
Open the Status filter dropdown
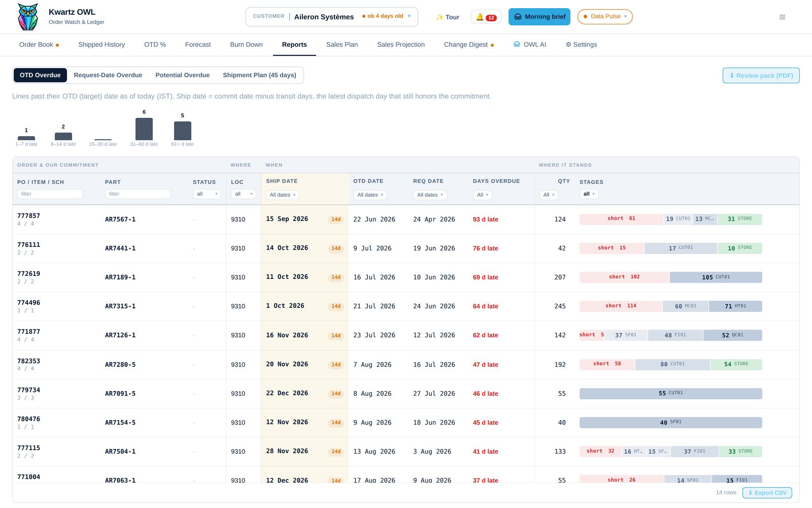(x=207, y=194)
